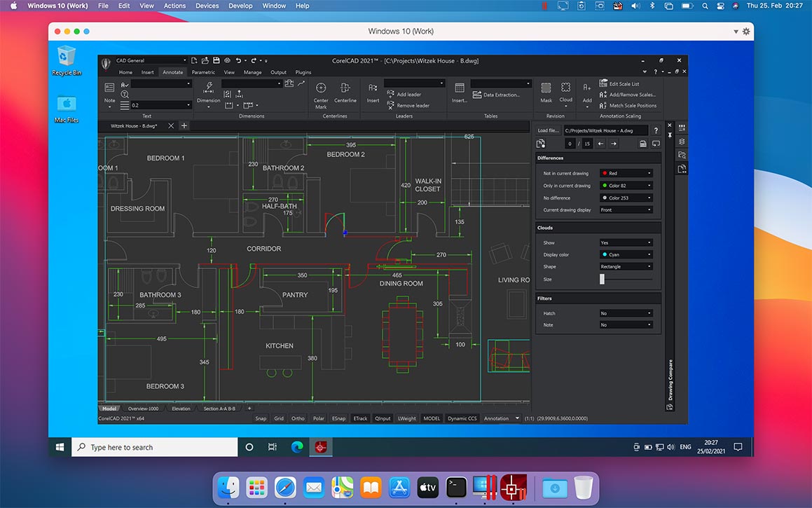The width and height of the screenshot is (812, 508).
Task: Pin the Drawing Compare panel
Action: click(x=670, y=135)
